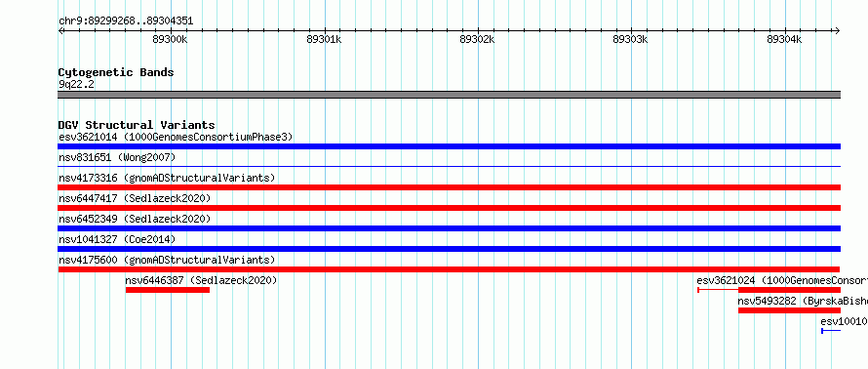Select the short red nsv6446387 variant bar
The height and width of the screenshot is (369, 868).
[168, 290]
